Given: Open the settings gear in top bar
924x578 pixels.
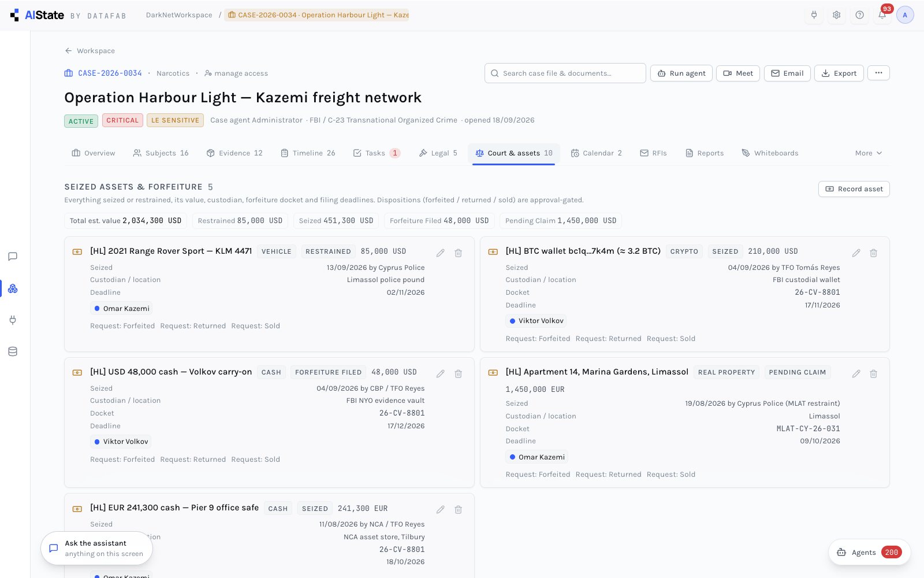Looking at the screenshot, I should 837,15.
